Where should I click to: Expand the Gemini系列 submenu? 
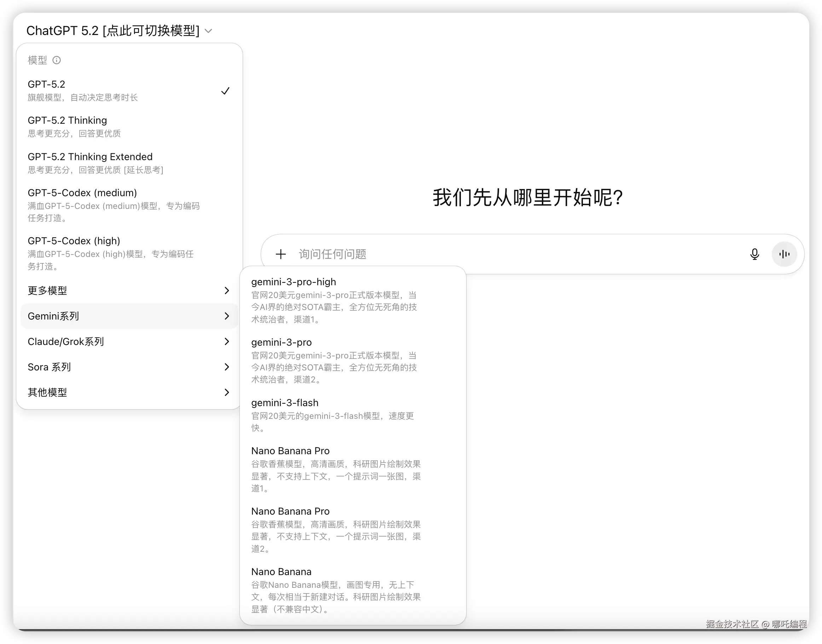click(128, 316)
